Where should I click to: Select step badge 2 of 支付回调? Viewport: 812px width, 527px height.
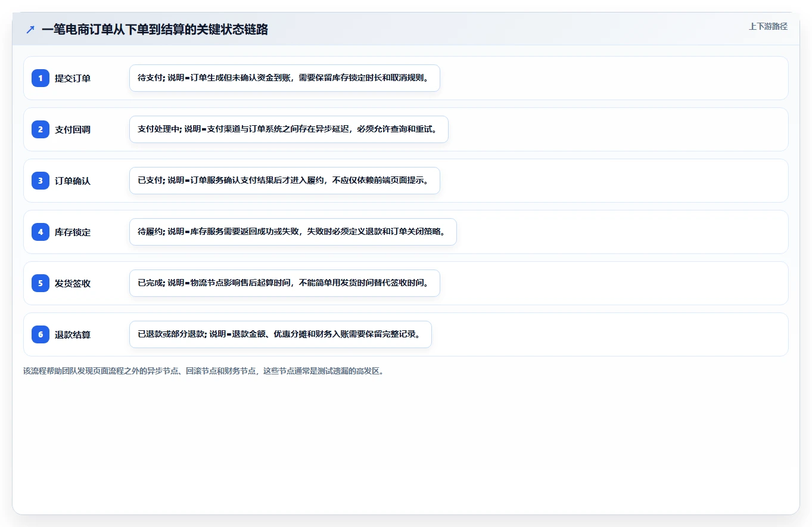coord(41,129)
